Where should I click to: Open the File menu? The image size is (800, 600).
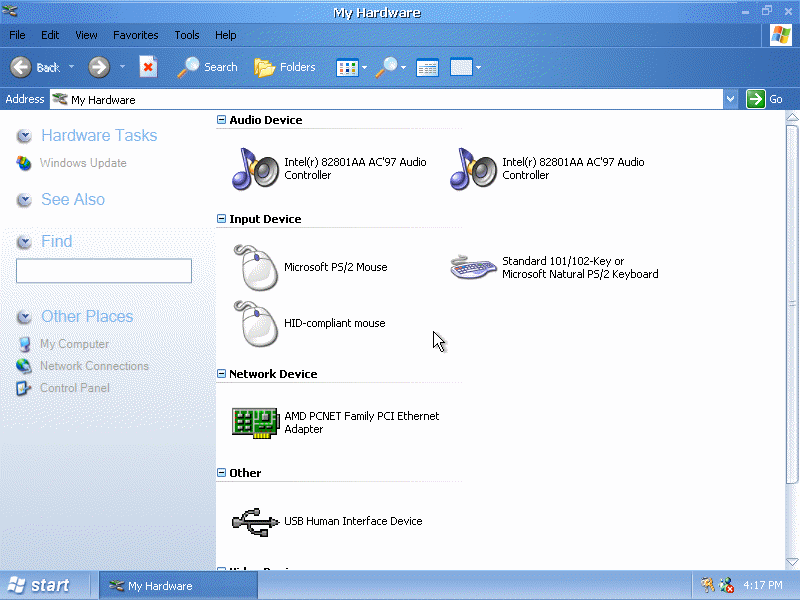point(17,35)
